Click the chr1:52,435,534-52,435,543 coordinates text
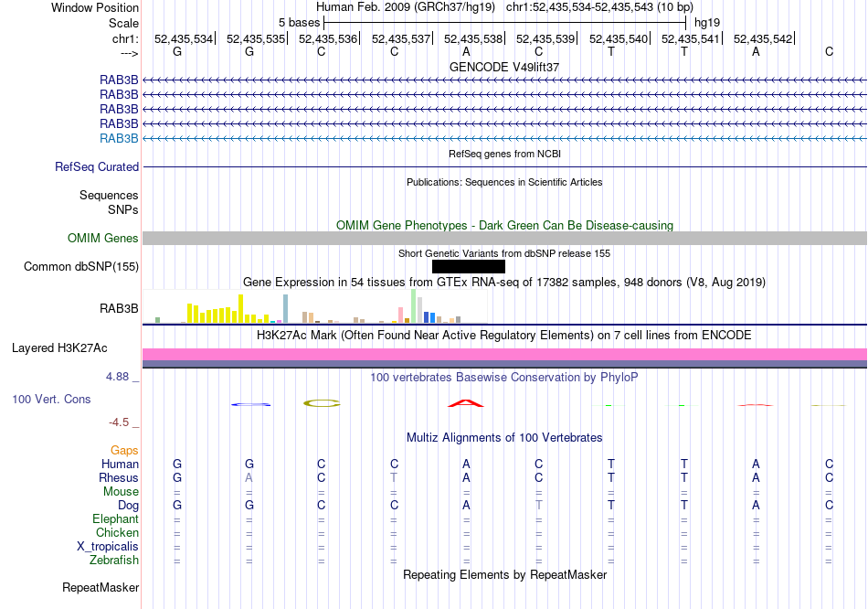 point(599,7)
